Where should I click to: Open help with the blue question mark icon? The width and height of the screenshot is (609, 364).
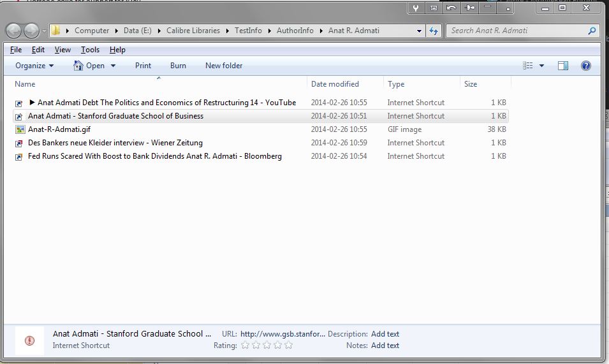point(585,66)
